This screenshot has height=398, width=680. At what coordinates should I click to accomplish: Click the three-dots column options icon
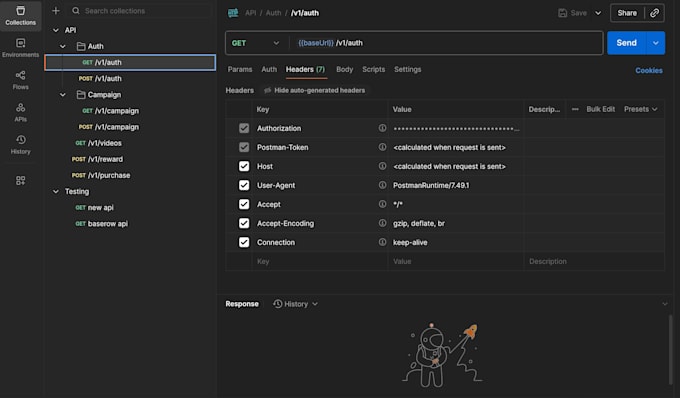(575, 109)
